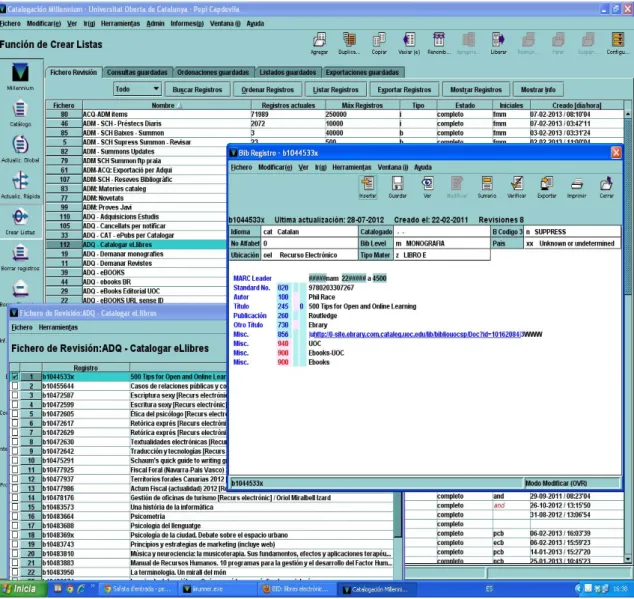Sort list by Nombre column header

167,105
